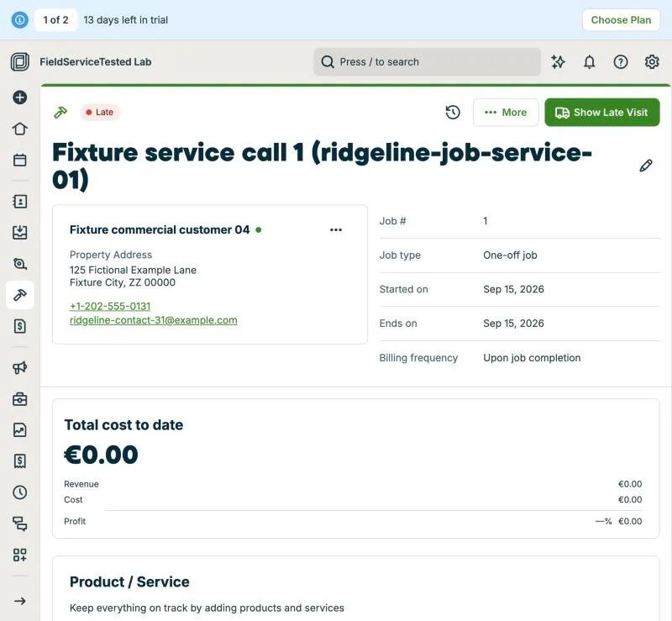Image resolution: width=672 pixels, height=621 pixels.
Task: Go to Home in the sidebar
Action: point(19,129)
